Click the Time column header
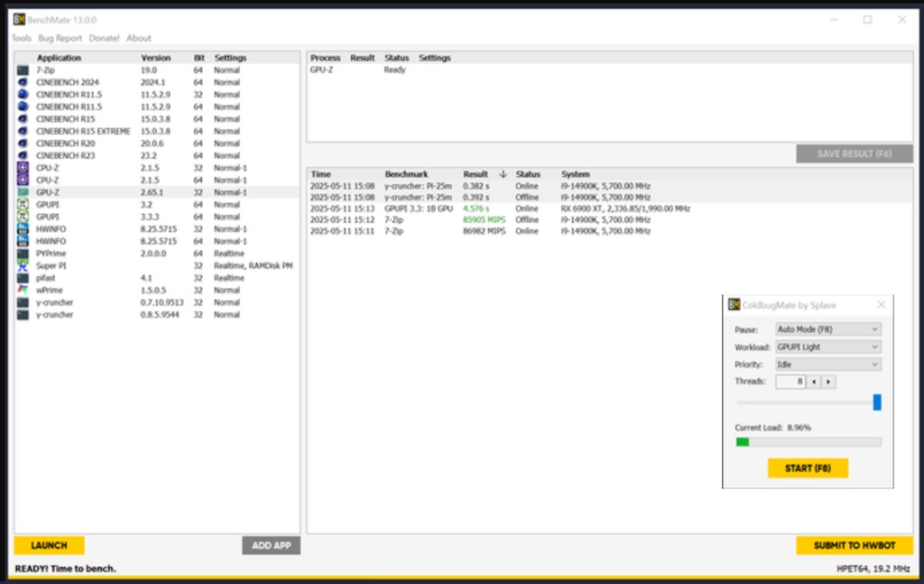Viewport: 924px width, 584px height. (320, 174)
